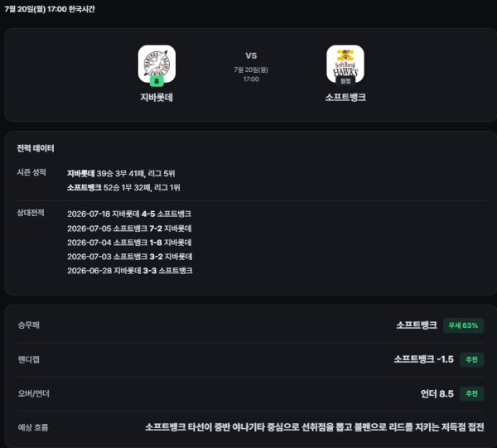
Task: Click the 상대전적 label
Action: tap(31, 213)
